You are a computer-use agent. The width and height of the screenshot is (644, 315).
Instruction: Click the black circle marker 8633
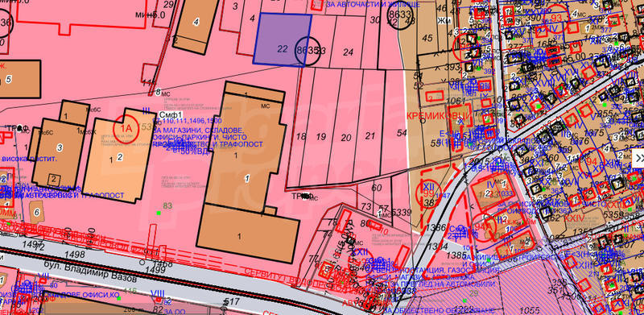tap(400, 18)
